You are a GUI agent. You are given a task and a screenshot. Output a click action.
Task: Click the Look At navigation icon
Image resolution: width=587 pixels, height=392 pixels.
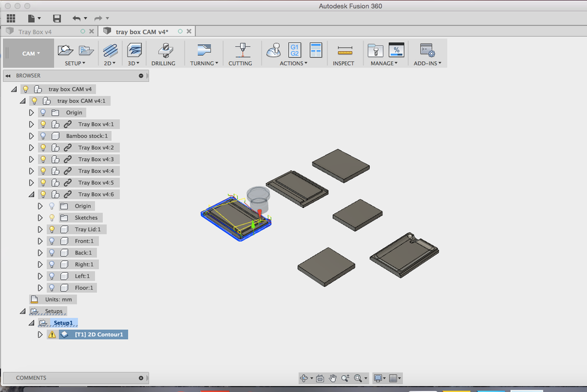320,378
